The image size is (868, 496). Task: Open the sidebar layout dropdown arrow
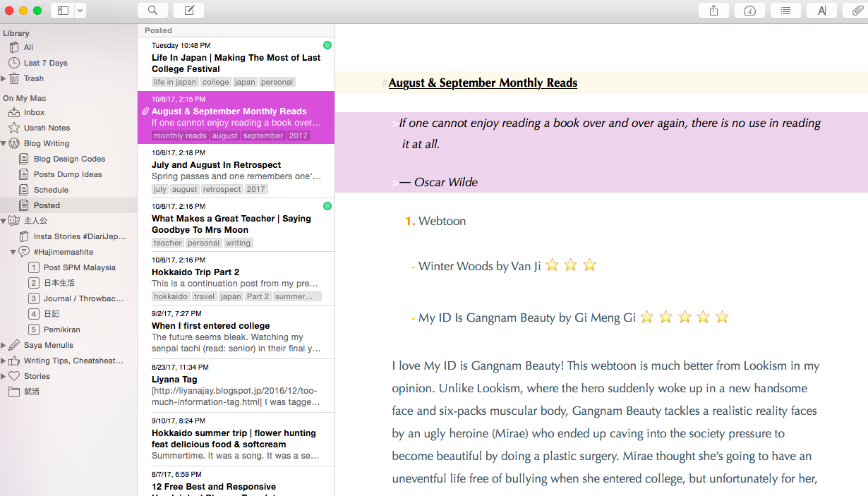click(x=80, y=11)
